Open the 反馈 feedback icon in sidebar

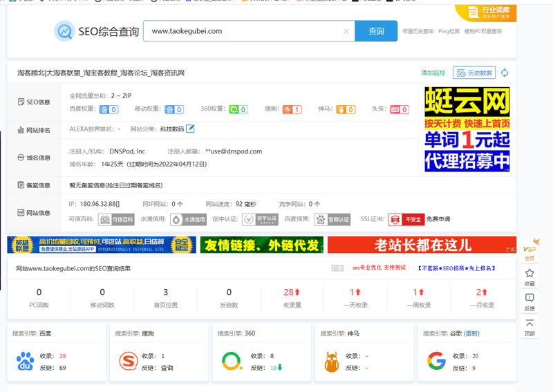click(x=529, y=301)
